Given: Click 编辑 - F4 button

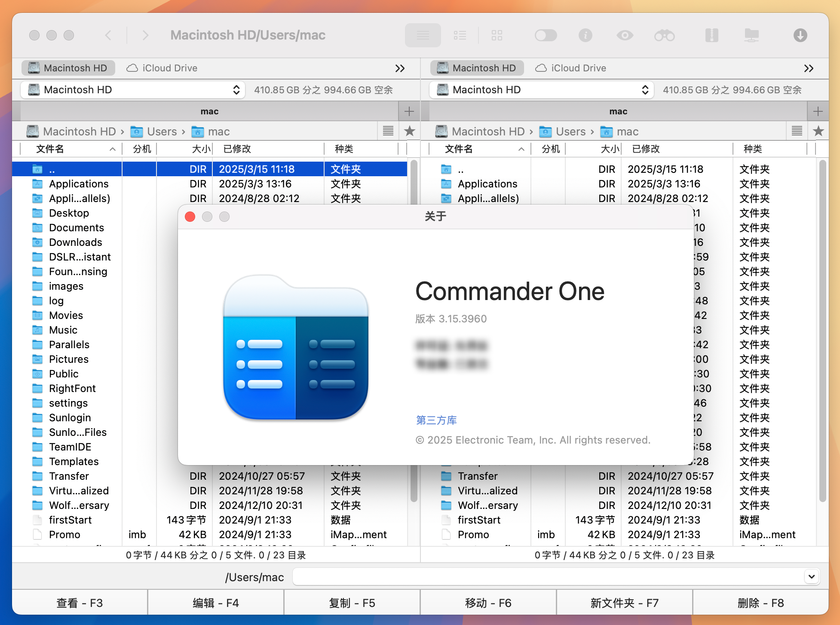Looking at the screenshot, I should tap(216, 603).
